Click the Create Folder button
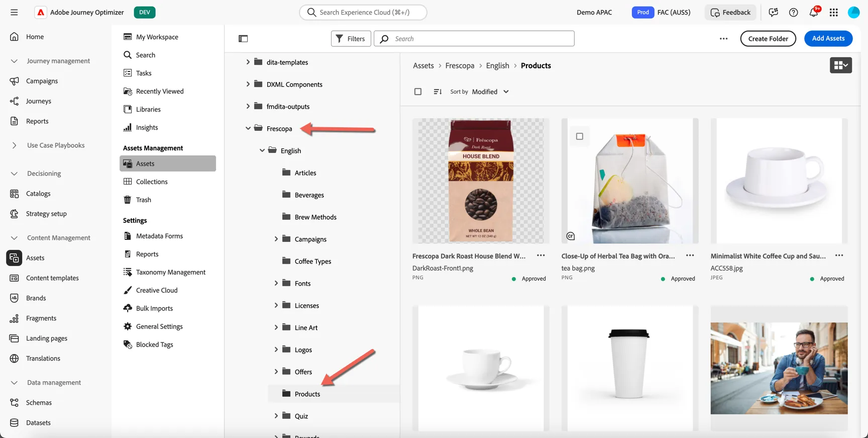This screenshot has width=868, height=438. [x=768, y=39]
